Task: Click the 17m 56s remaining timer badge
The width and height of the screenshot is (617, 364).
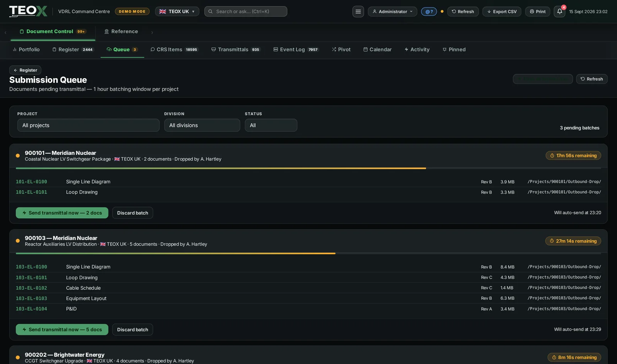Action: pos(573,156)
